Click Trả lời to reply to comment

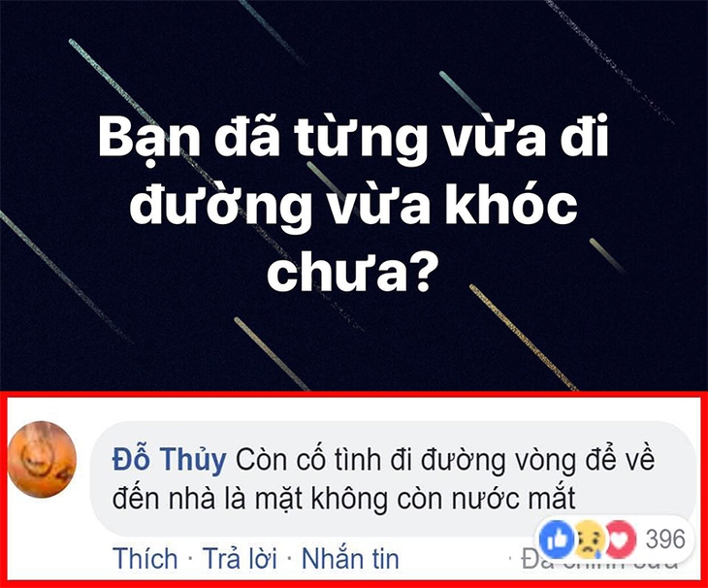click(x=240, y=558)
